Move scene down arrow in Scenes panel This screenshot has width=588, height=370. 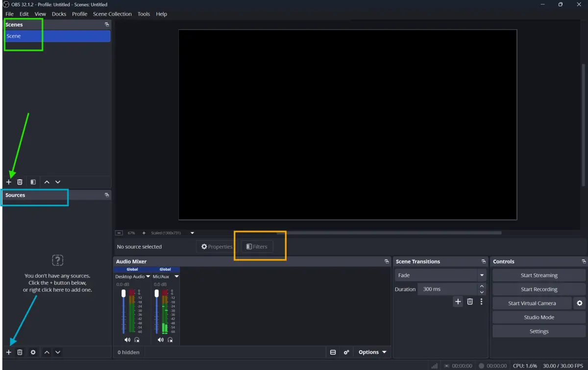[58, 182]
